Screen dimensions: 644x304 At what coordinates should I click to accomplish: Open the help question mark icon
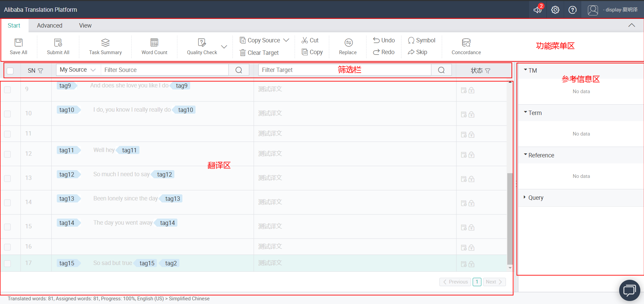[572, 10]
